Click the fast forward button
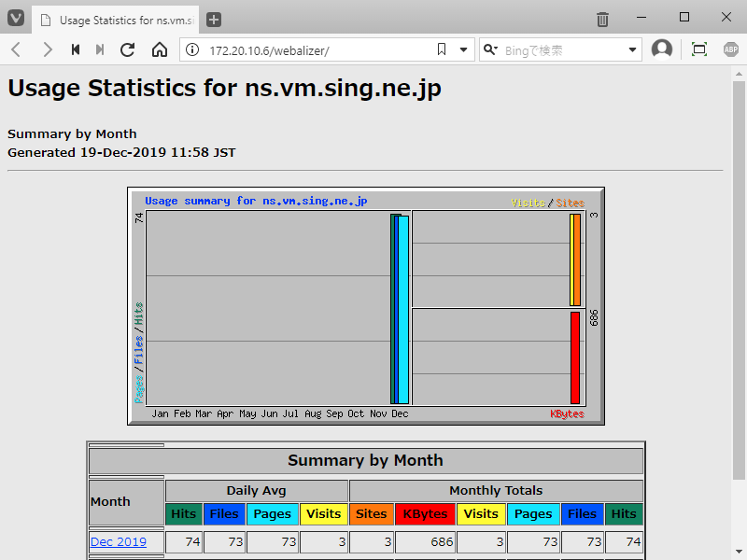This screenshot has height=560, width=747. click(x=100, y=49)
